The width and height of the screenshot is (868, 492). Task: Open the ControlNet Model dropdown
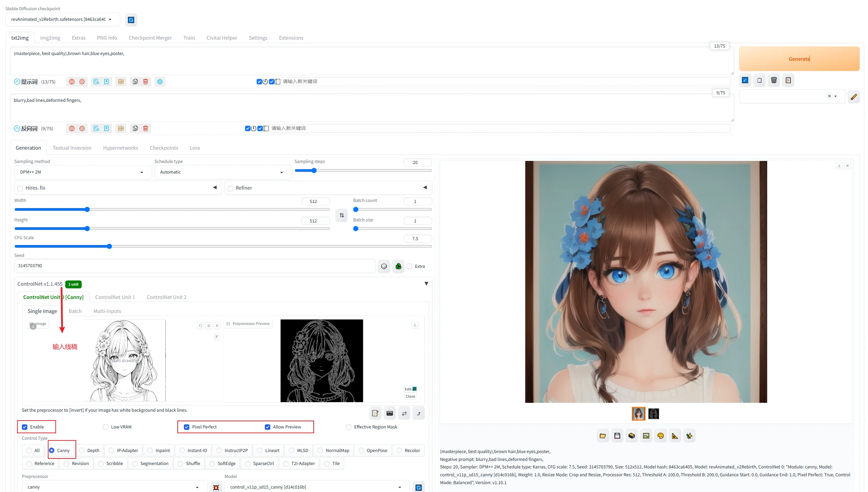coord(317,487)
